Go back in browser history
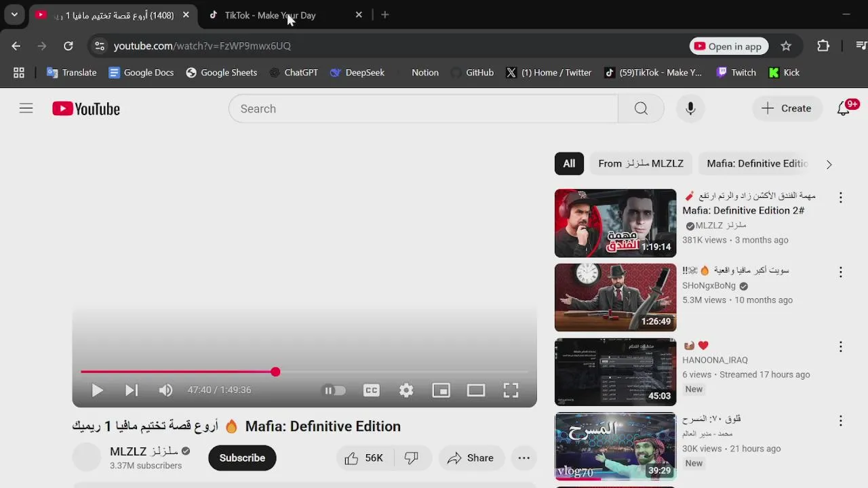Viewport: 868px width, 488px height. 16,46
